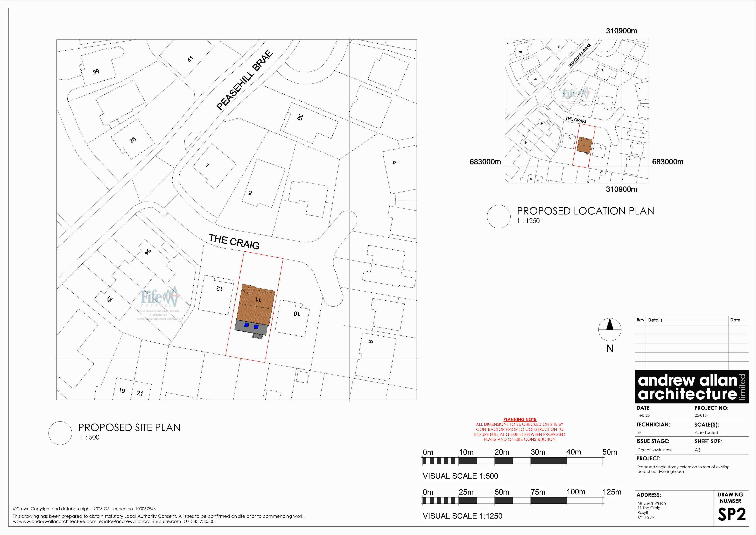Click the PROPOSED LOCATION PLAN title
This screenshot has height=535, width=756.
pyautogui.click(x=585, y=211)
